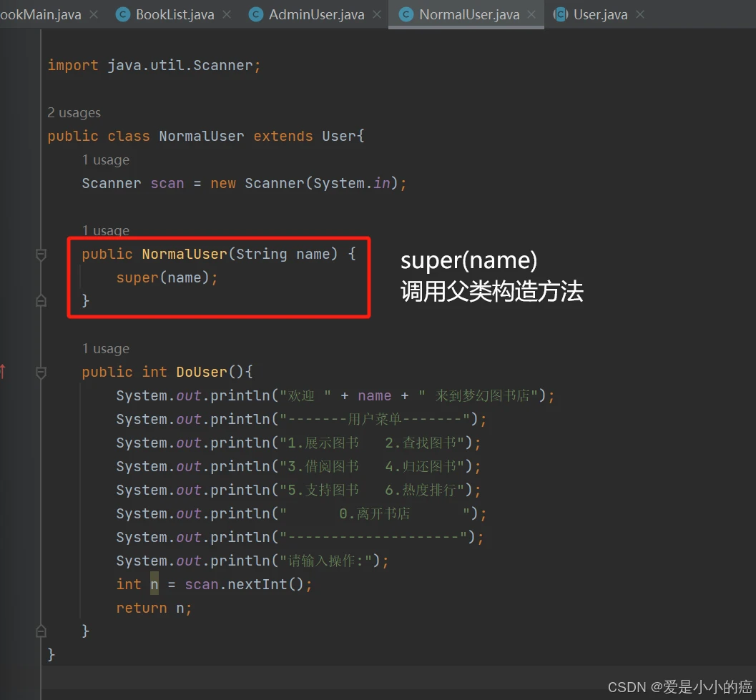Click 'scan.nextInt()' call

tap(245, 585)
